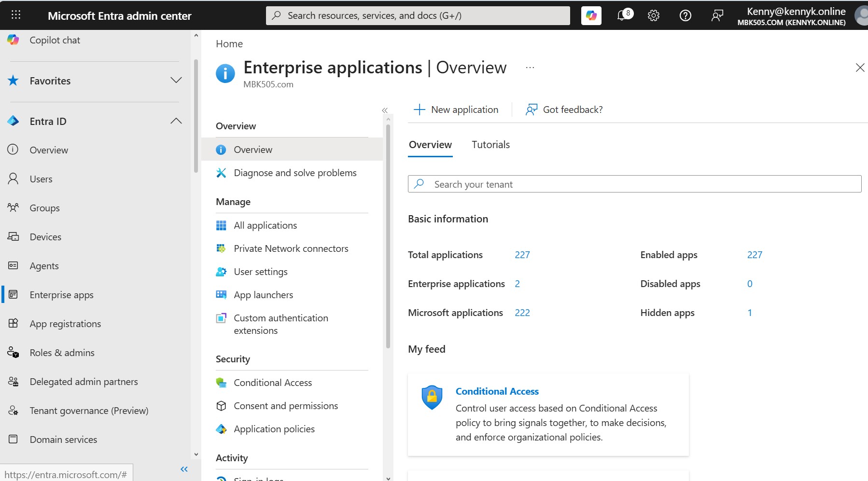Click the Roles & admins icon

[x=13, y=353]
